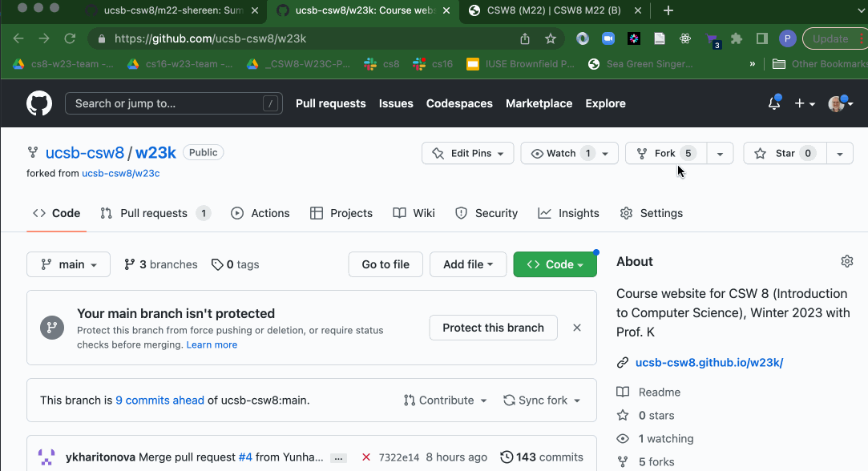The height and width of the screenshot is (471, 868).
Task: Open cs8-w23-team bookmark
Action: point(63,64)
